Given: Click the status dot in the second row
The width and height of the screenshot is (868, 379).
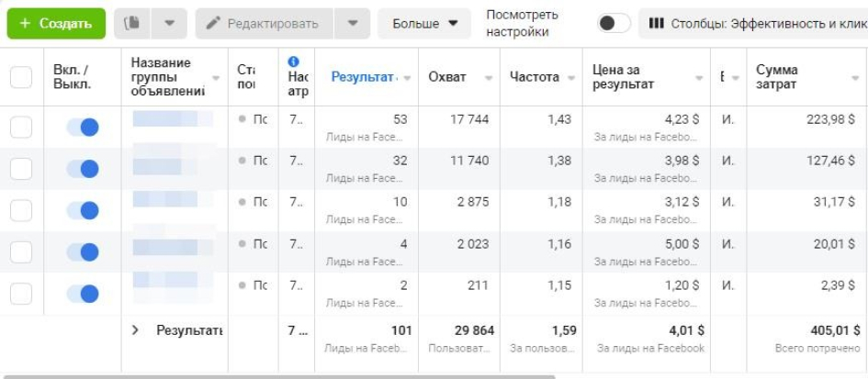Looking at the screenshot, I should pyautogui.click(x=242, y=160).
